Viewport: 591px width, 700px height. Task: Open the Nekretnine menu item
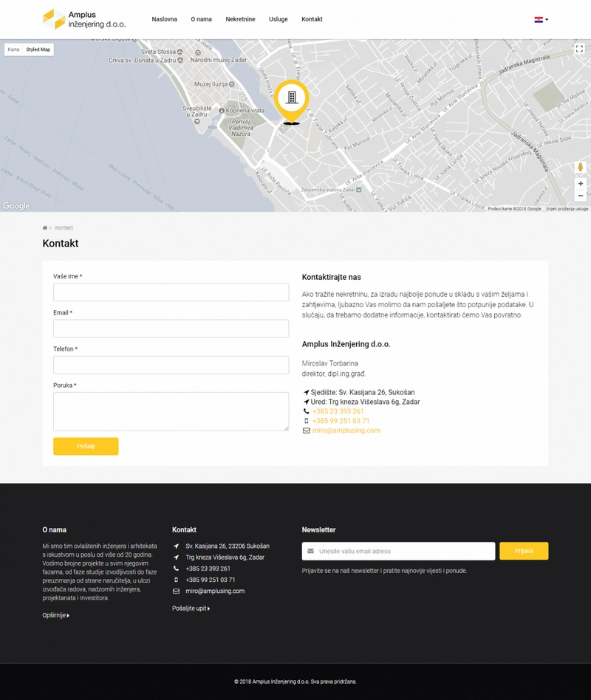click(240, 19)
